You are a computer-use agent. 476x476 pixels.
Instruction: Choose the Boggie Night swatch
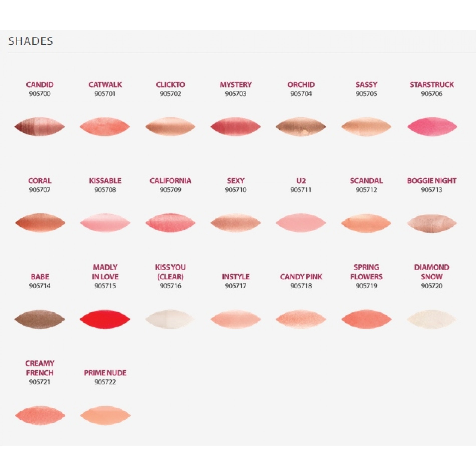click(432, 223)
